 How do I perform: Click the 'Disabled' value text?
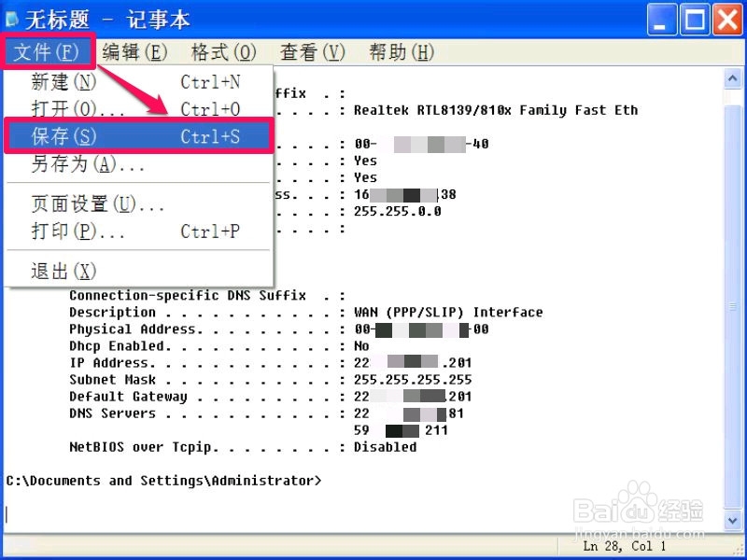(x=385, y=447)
